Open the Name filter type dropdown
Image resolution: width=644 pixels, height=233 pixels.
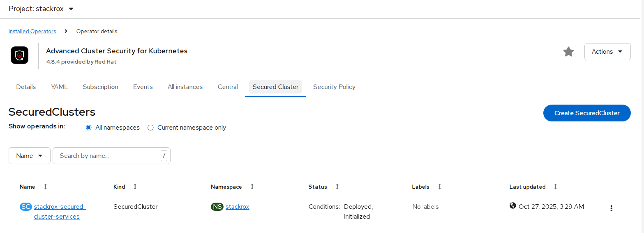point(30,156)
